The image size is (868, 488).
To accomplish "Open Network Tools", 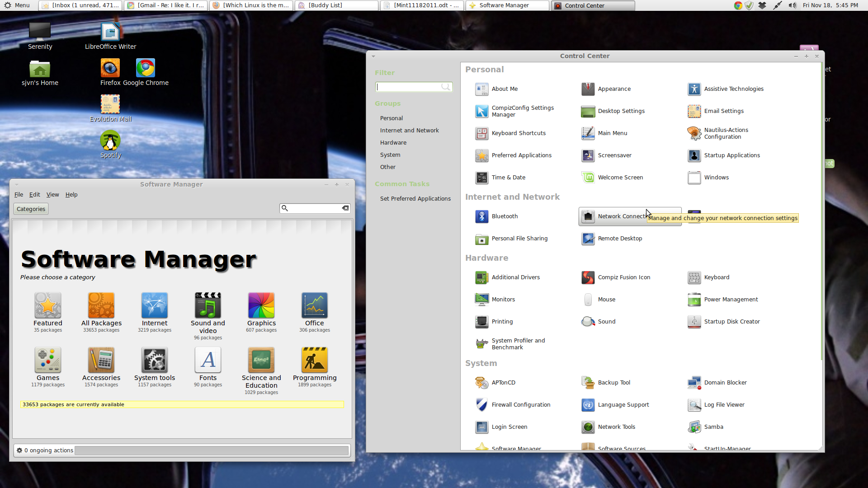I will pos(608,427).
